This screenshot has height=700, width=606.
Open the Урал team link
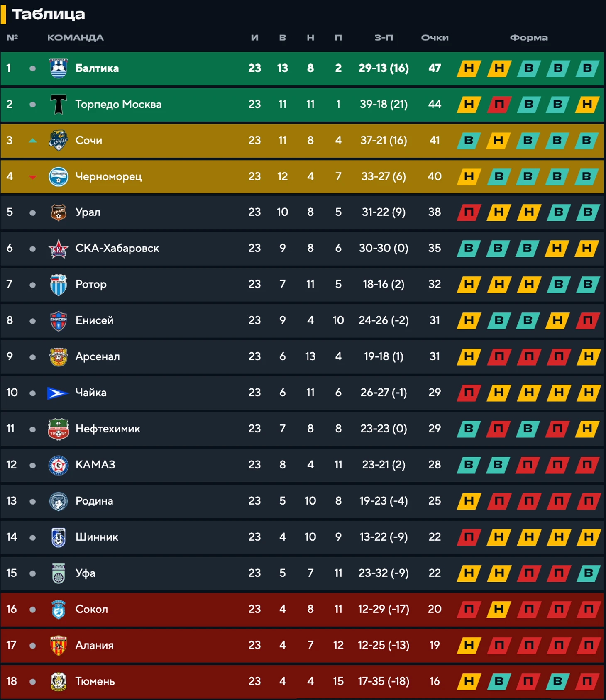click(88, 212)
